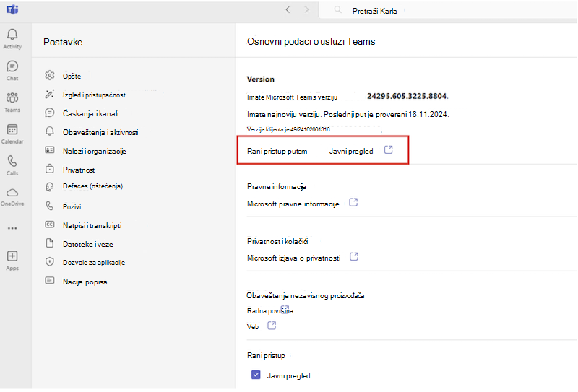
Task: Open external link icon next to Radna površina
Action: tap(285, 308)
